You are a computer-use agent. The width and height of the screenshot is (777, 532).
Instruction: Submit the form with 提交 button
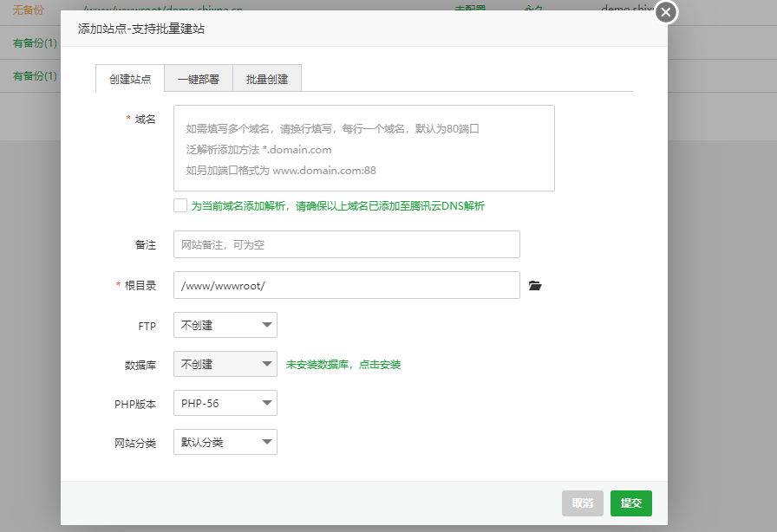coord(630,503)
